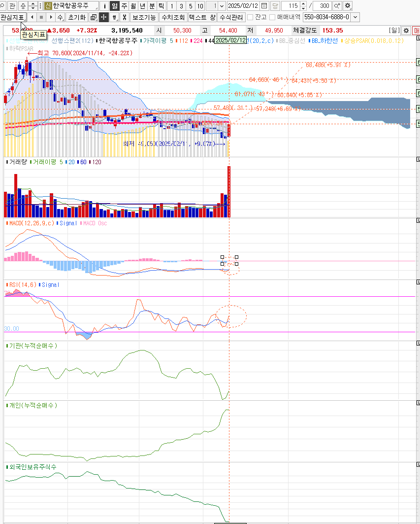Click the 한국항공우주 stock name input field

[74, 6]
